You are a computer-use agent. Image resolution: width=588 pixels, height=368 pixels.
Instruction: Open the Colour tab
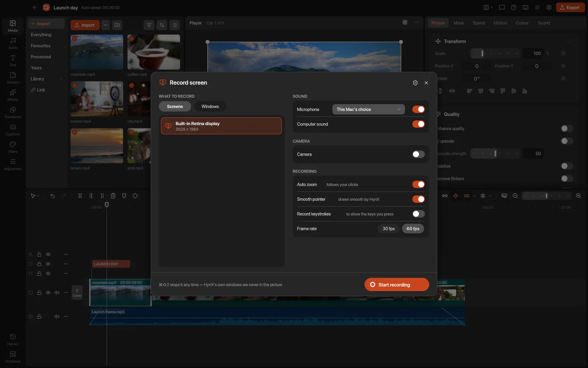click(522, 23)
